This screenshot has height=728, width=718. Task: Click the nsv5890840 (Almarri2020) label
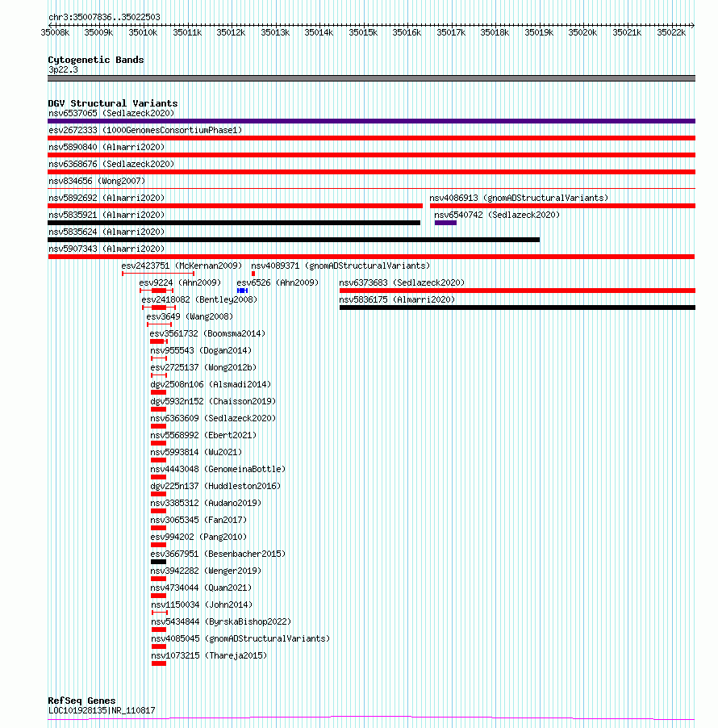[106, 147]
